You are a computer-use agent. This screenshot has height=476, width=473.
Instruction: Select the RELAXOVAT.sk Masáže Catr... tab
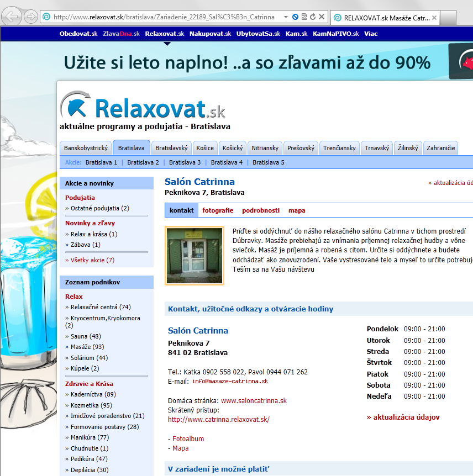pyautogui.click(x=384, y=18)
